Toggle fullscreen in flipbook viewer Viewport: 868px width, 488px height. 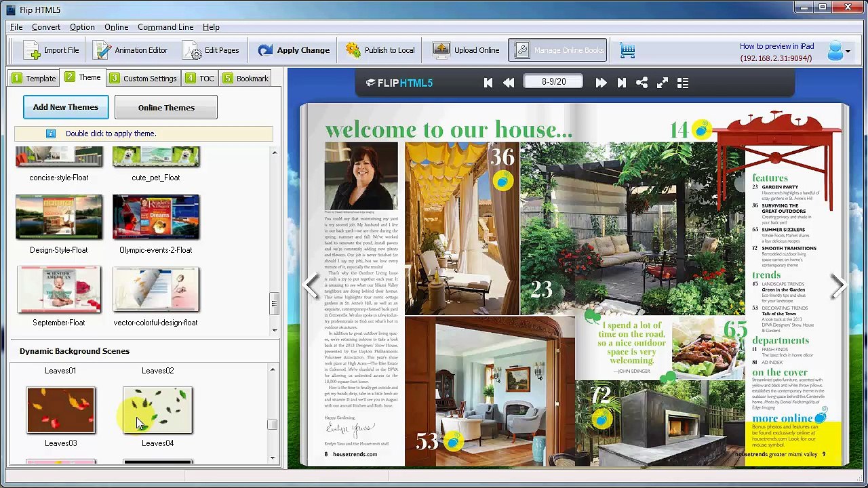[x=663, y=83]
